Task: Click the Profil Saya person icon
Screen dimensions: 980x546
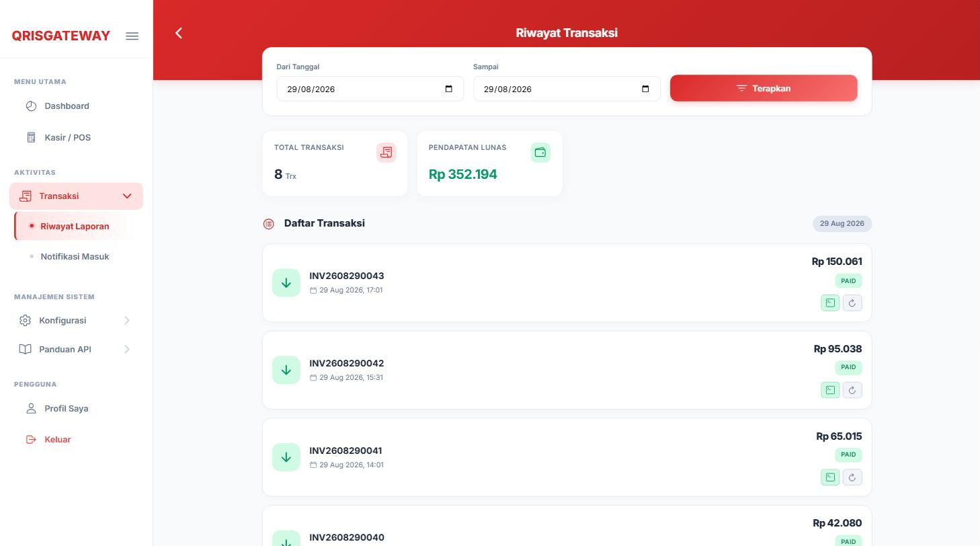Action: click(31, 409)
